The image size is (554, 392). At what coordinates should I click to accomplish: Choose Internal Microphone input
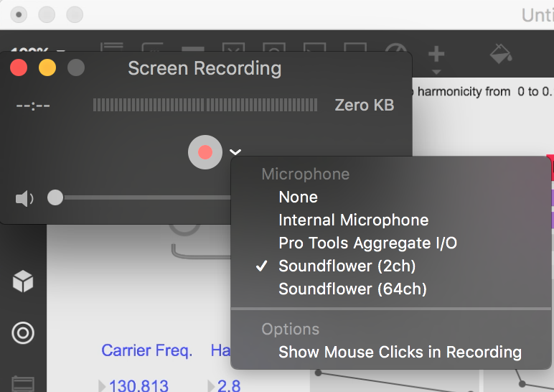pyautogui.click(x=353, y=220)
